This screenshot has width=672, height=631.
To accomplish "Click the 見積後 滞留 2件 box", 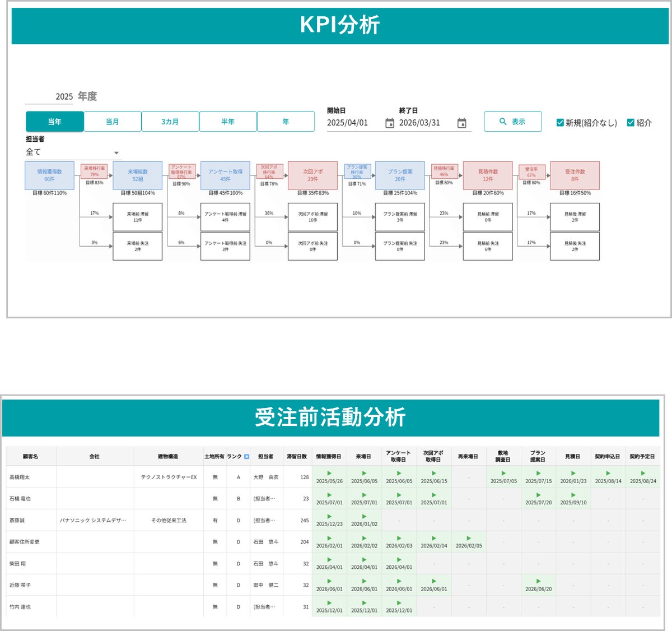I will pos(575,217).
